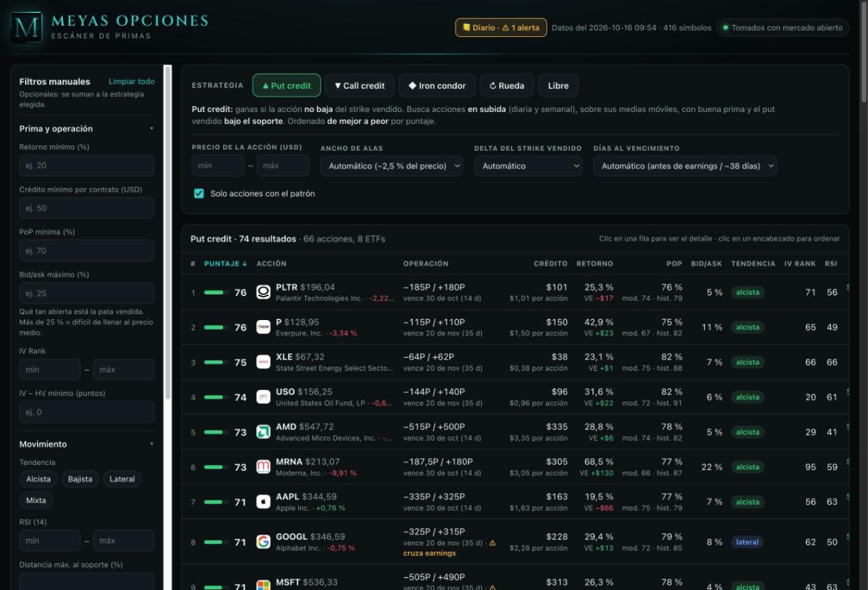Viewport: 868px width, 590px height.
Task: Sort the table by Crédito header
Action: [x=550, y=263]
